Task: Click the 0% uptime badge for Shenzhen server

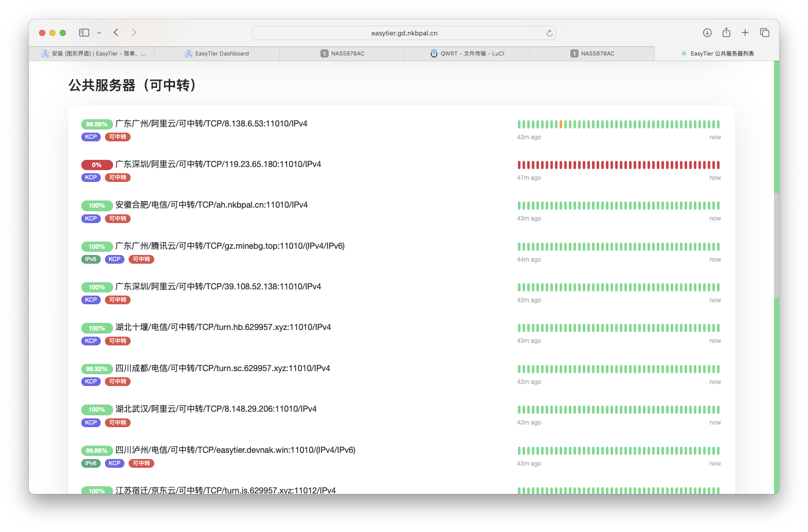Action: click(x=97, y=165)
